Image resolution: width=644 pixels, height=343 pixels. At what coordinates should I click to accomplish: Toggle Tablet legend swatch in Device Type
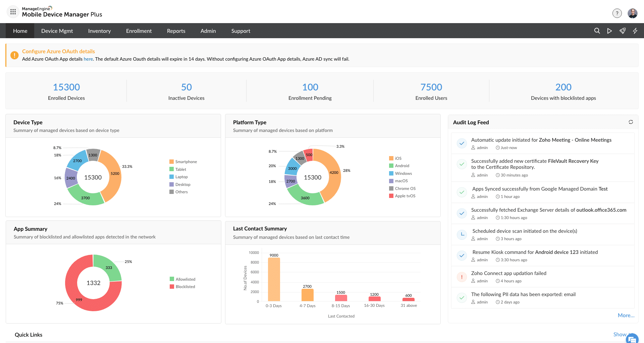click(172, 169)
